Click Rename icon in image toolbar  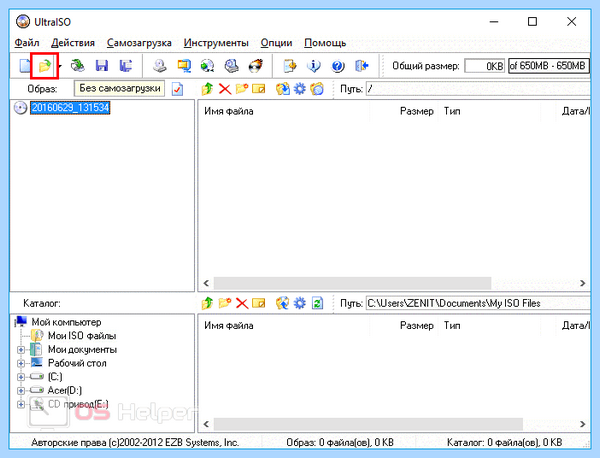pyautogui.click(x=259, y=89)
